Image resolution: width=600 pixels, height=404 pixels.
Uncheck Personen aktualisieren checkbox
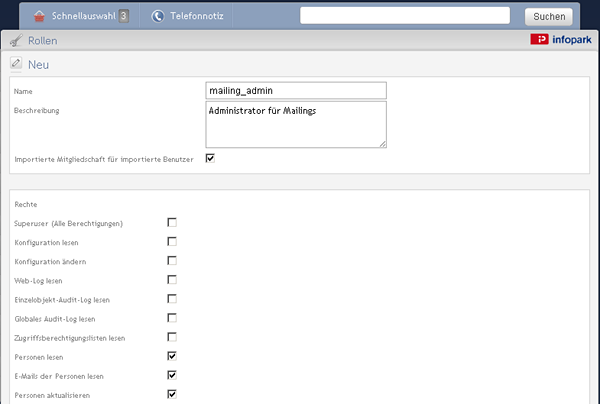point(172,394)
